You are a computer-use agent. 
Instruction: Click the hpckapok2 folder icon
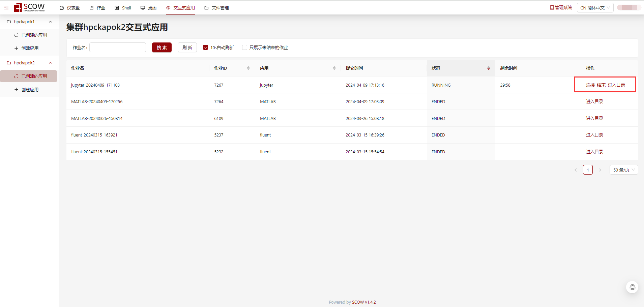(x=9, y=63)
